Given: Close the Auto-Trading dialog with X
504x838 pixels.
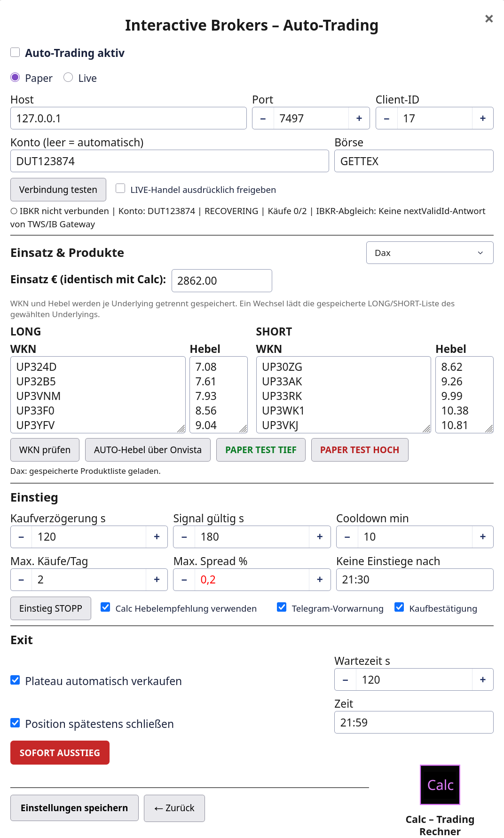Looking at the screenshot, I should click(x=489, y=19).
